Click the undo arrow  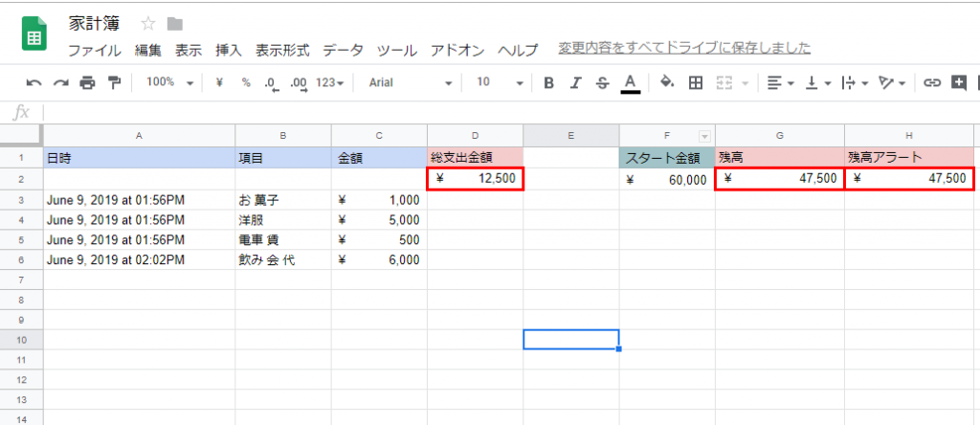click(33, 82)
